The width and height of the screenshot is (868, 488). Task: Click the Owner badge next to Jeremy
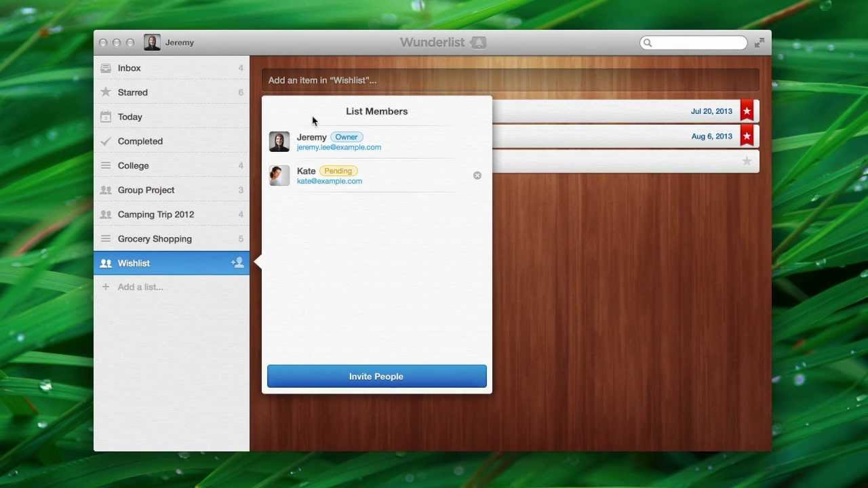[x=347, y=137]
